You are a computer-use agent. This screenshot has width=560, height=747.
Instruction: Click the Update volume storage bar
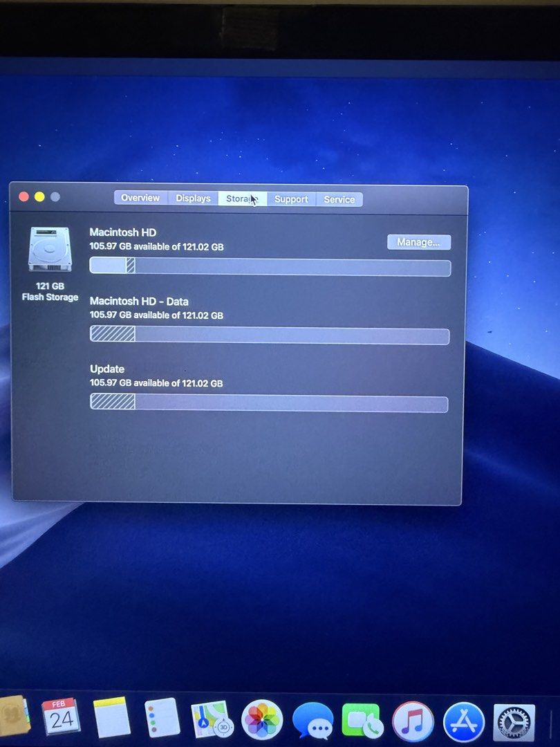(269, 403)
